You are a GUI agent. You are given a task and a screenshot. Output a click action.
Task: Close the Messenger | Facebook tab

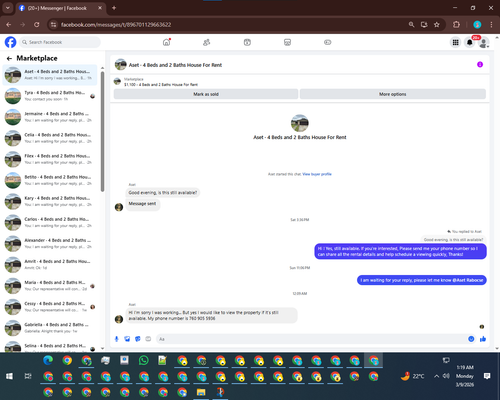[x=100, y=8]
